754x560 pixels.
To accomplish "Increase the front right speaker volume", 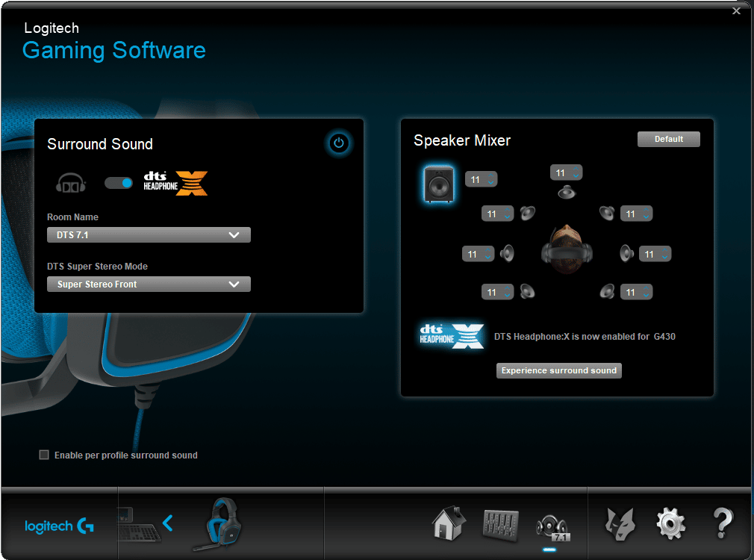I will (646, 211).
